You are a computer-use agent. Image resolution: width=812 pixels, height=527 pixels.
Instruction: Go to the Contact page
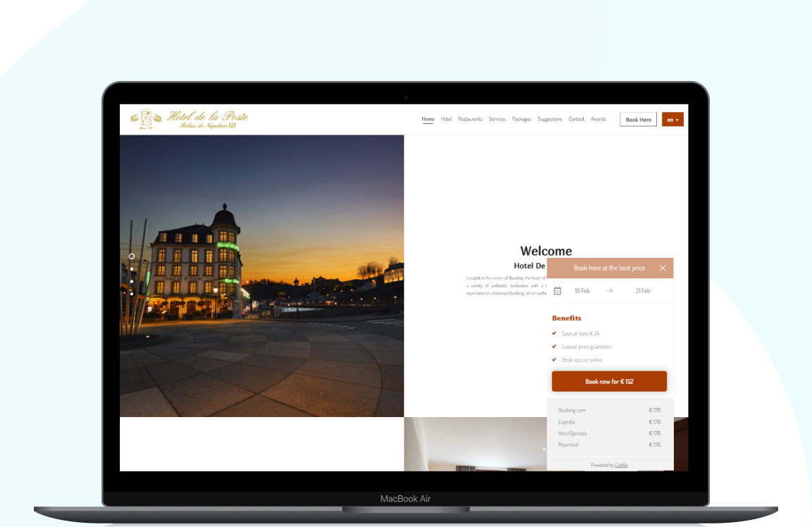576,119
